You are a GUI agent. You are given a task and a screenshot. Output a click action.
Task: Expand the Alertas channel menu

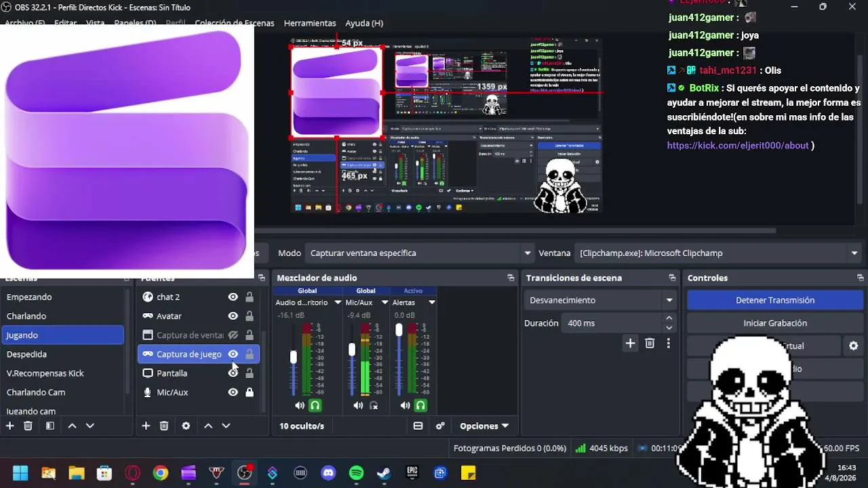coord(431,302)
